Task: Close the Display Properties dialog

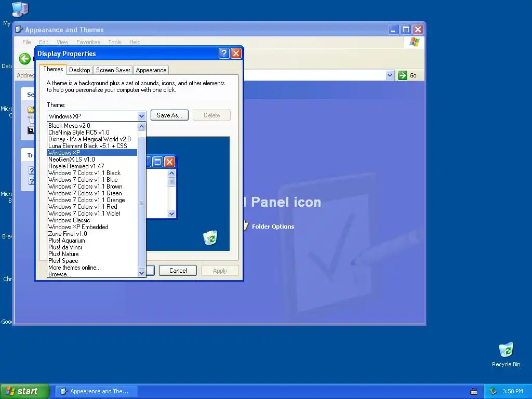Action: [x=236, y=54]
